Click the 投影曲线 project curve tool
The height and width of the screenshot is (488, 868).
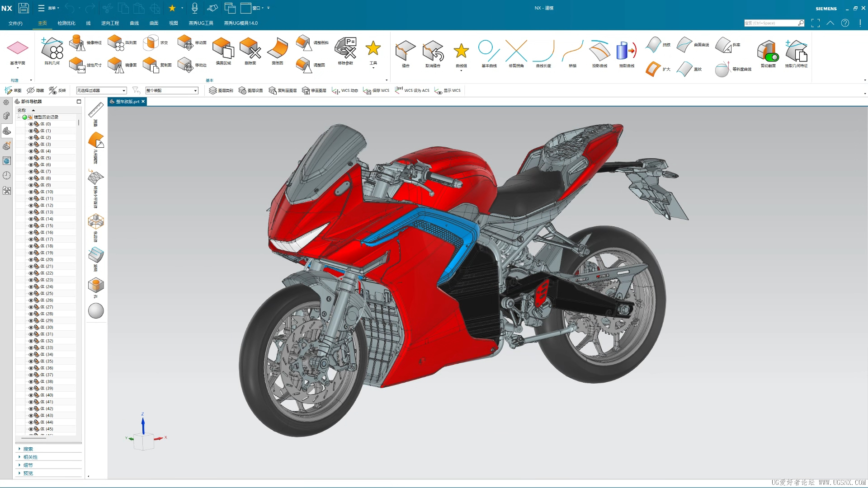click(599, 51)
